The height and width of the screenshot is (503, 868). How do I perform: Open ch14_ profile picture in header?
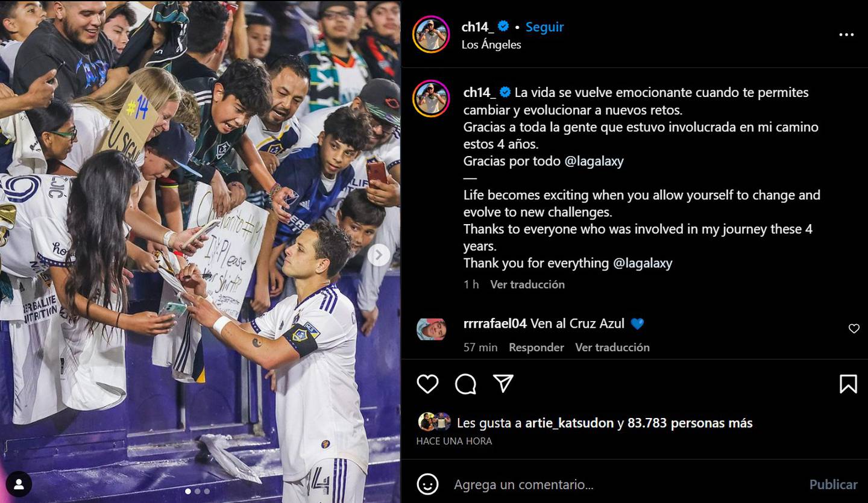[431, 34]
